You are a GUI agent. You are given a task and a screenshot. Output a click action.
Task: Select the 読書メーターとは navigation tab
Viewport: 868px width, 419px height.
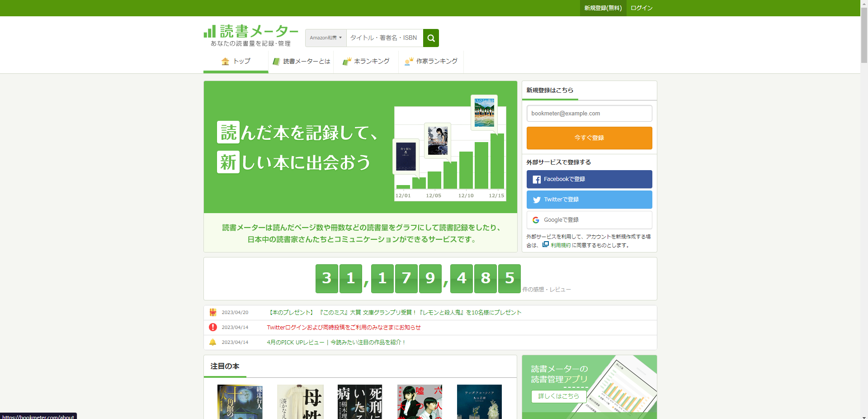click(301, 62)
